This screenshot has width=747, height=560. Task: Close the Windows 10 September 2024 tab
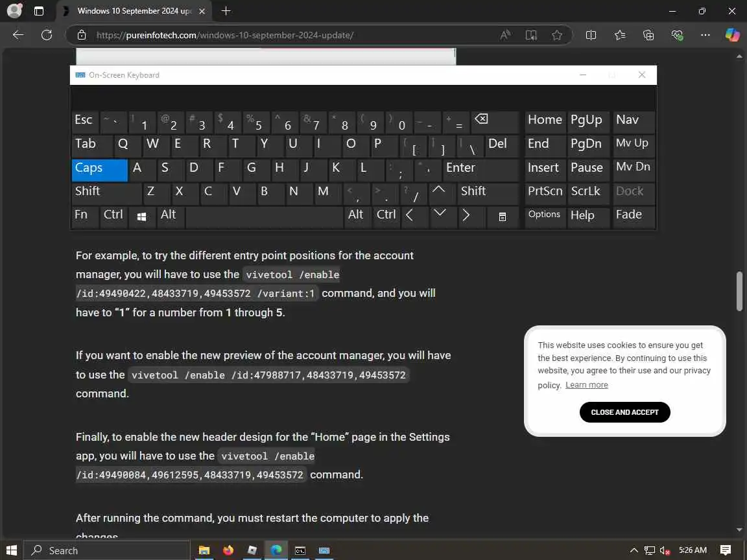[202, 11]
